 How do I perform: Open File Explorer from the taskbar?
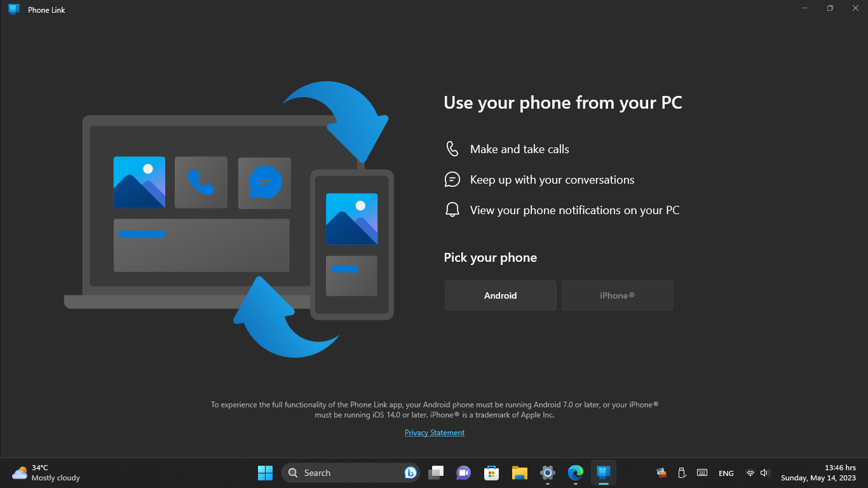tap(520, 473)
